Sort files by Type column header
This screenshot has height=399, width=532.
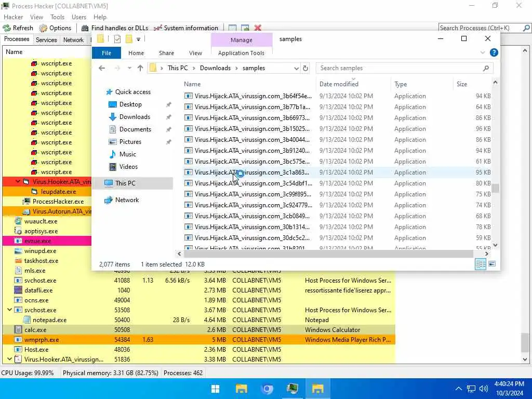(401, 84)
